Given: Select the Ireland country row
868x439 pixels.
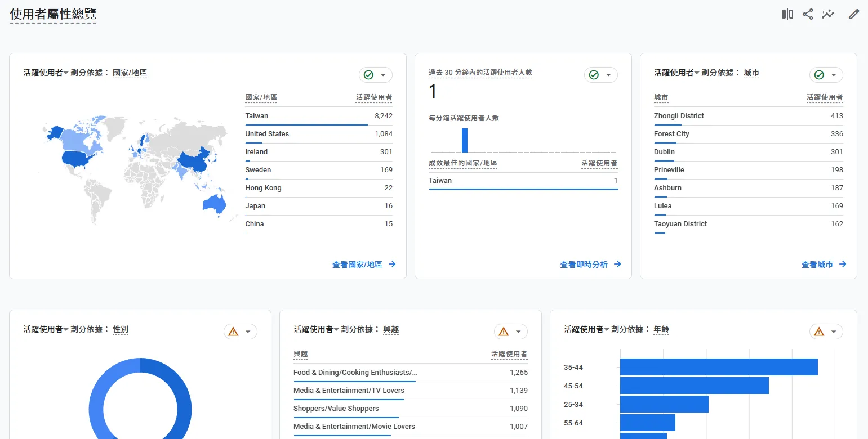Looking at the screenshot, I should tap(319, 152).
